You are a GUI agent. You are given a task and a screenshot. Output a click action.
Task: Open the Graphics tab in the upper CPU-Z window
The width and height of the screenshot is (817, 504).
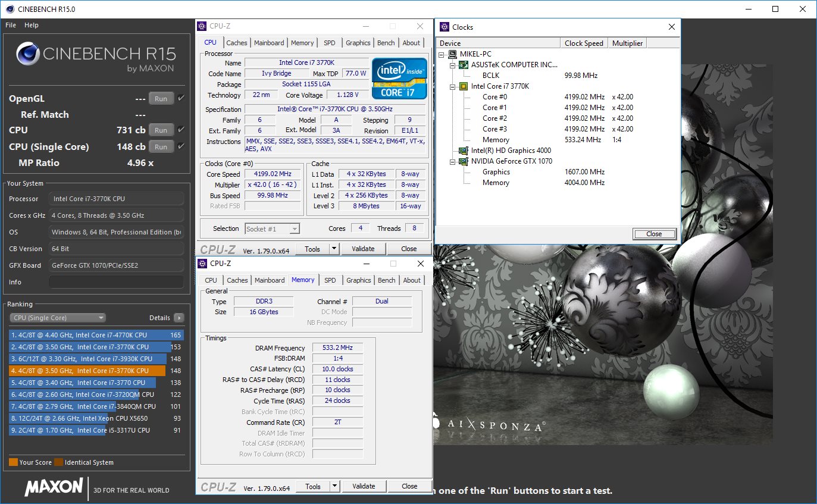coord(358,43)
